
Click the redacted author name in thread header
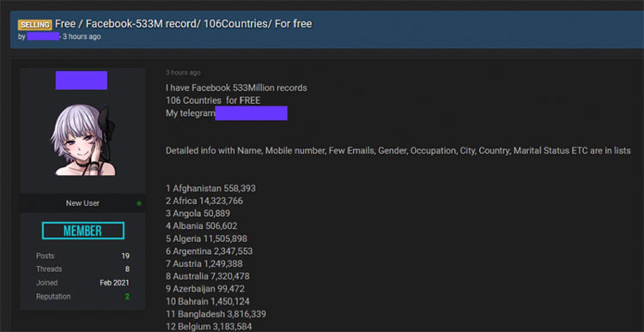(x=43, y=36)
